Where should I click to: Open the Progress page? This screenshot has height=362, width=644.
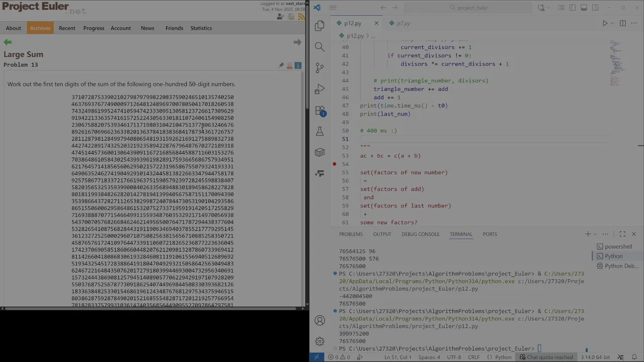[x=94, y=28]
